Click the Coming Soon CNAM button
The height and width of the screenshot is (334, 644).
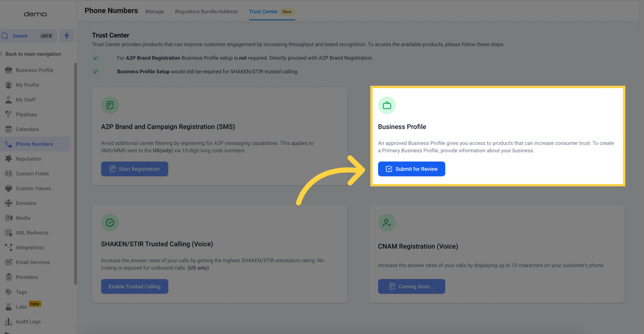[x=411, y=286]
